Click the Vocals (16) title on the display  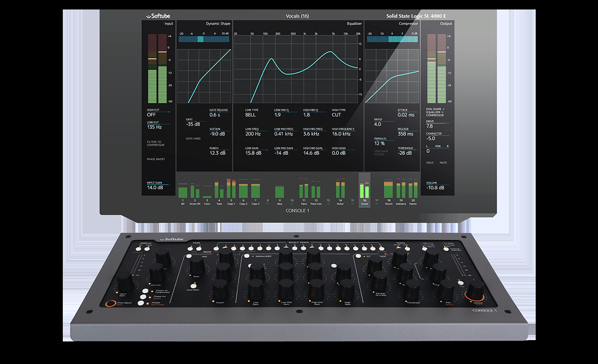click(x=298, y=16)
